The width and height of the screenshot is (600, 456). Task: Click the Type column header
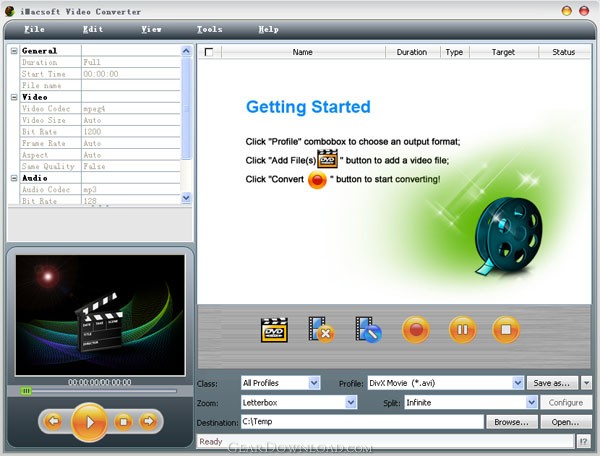click(454, 52)
